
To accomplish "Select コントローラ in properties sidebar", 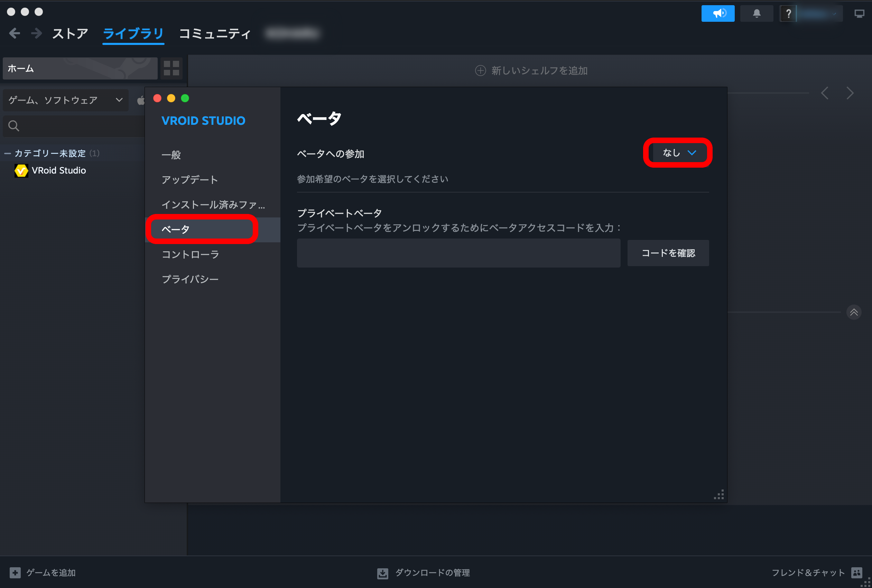I will click(213, 254).
